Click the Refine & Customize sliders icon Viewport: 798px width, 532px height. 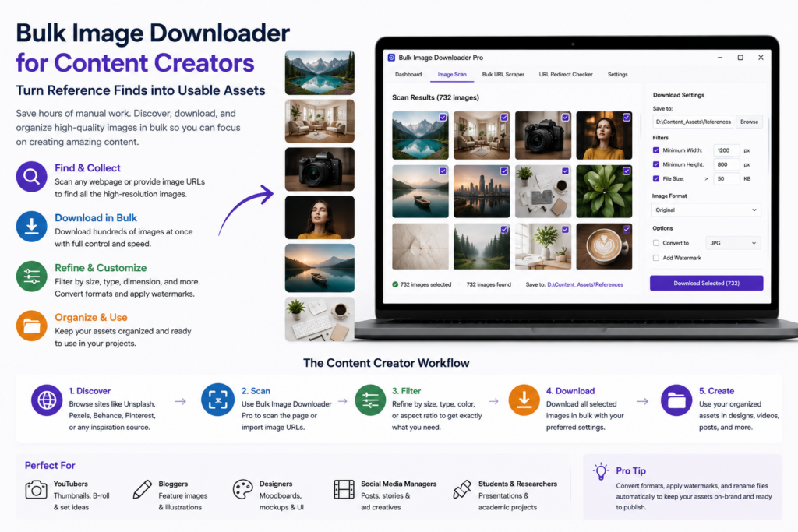pyautogui.click(x=31, y=277)
